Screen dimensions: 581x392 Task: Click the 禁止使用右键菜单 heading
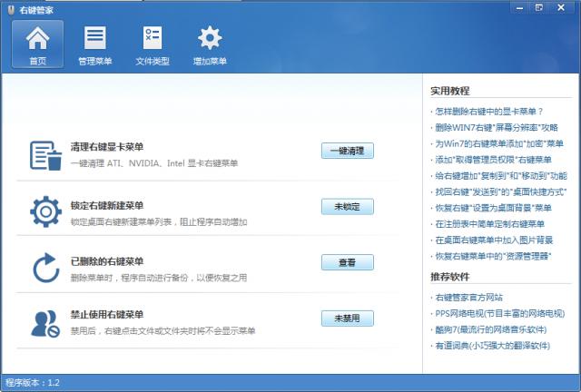coord(107,315)
